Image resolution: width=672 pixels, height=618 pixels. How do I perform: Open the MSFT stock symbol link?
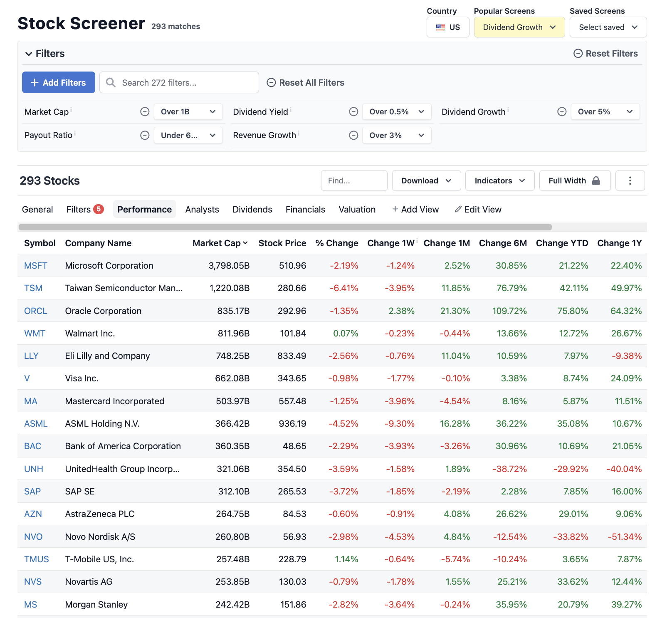point(36,265)
